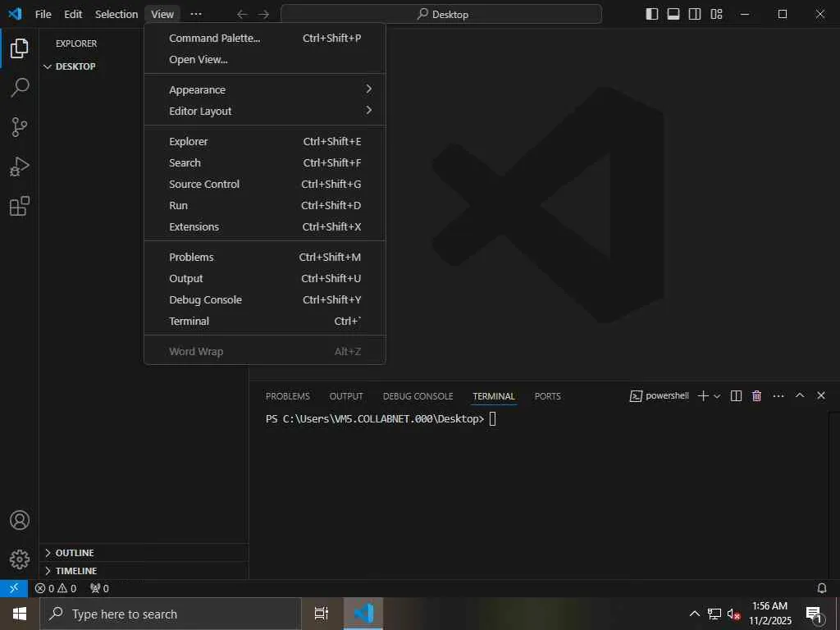
Task: Select Source Control menu entry
Action: 265,185
